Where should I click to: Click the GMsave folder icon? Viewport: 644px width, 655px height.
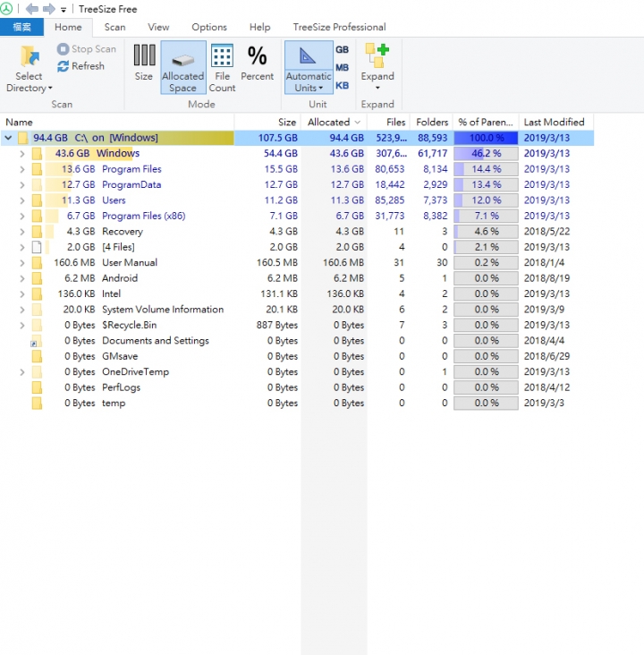(x=37, y=356)
